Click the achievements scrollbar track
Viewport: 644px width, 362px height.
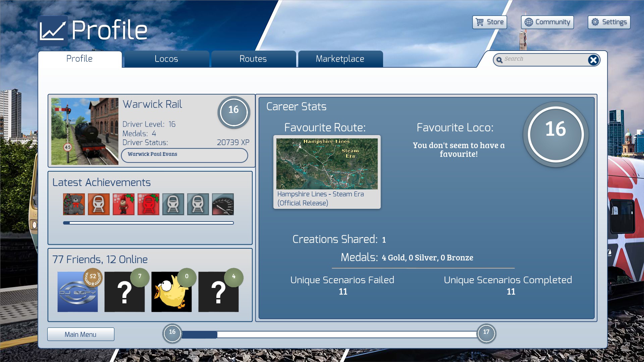pos(148,223)
